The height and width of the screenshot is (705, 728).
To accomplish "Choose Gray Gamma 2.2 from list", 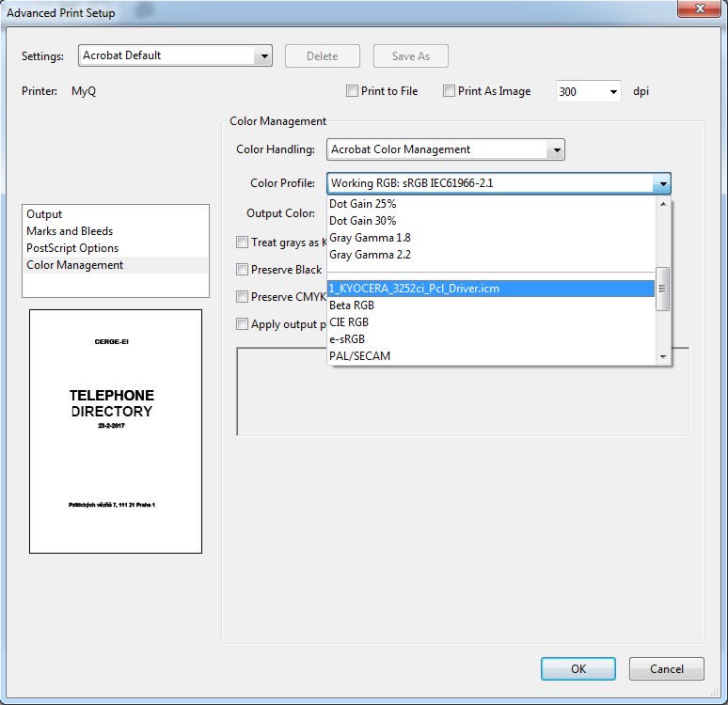I will coord(370,255).
